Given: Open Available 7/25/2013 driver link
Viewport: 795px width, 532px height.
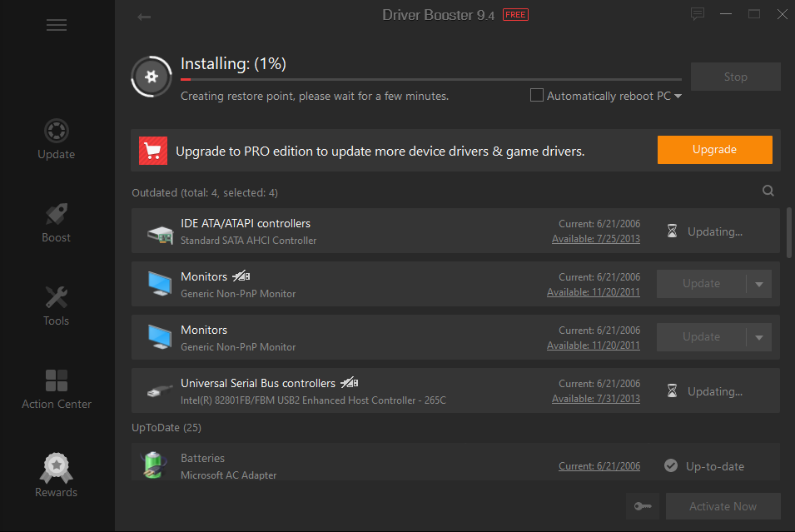Looking at the screenshot, I should pyautogui.click(x=595, y=240).
